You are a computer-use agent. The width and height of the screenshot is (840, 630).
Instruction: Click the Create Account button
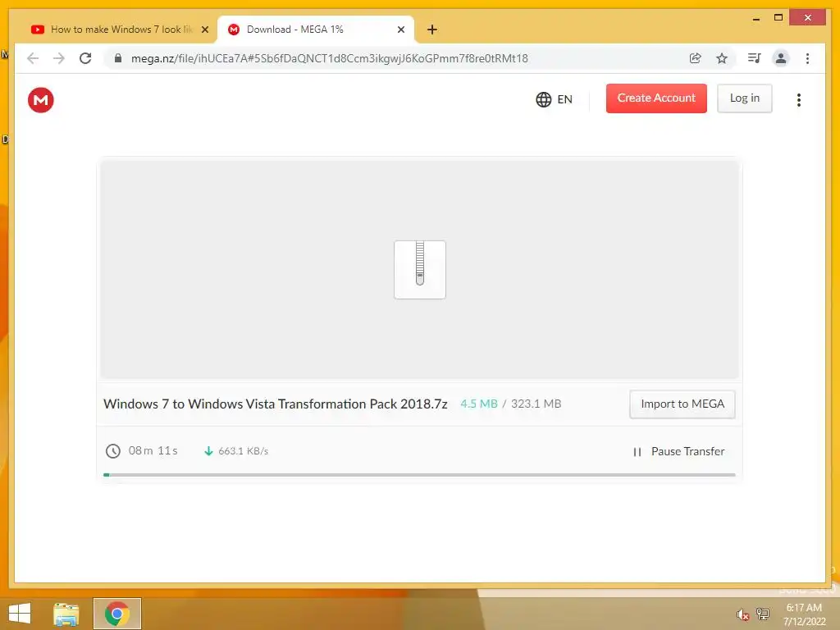656,98
